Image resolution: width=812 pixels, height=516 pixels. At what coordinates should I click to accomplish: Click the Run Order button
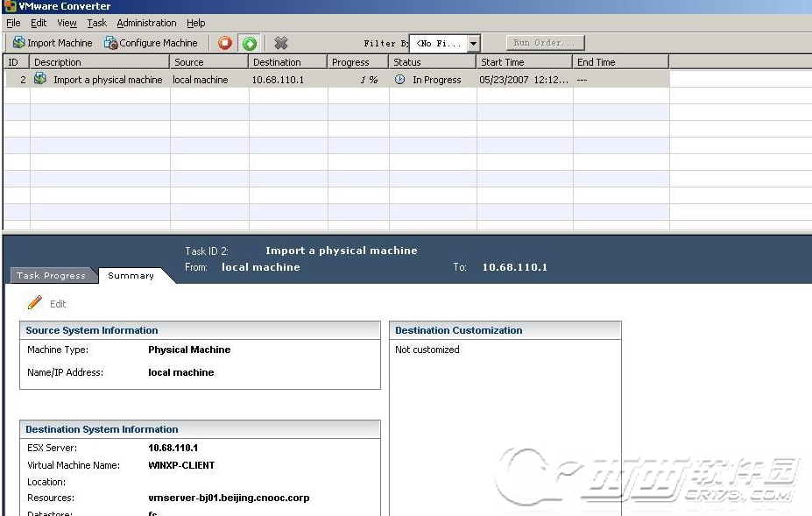[544, 43]
